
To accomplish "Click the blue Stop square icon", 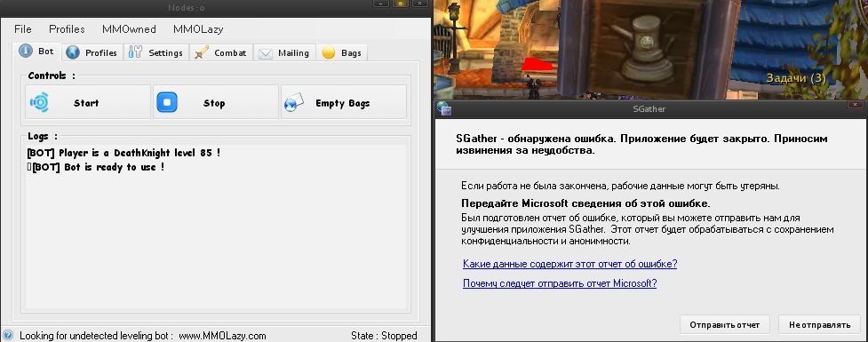I will tap(167, 102).
